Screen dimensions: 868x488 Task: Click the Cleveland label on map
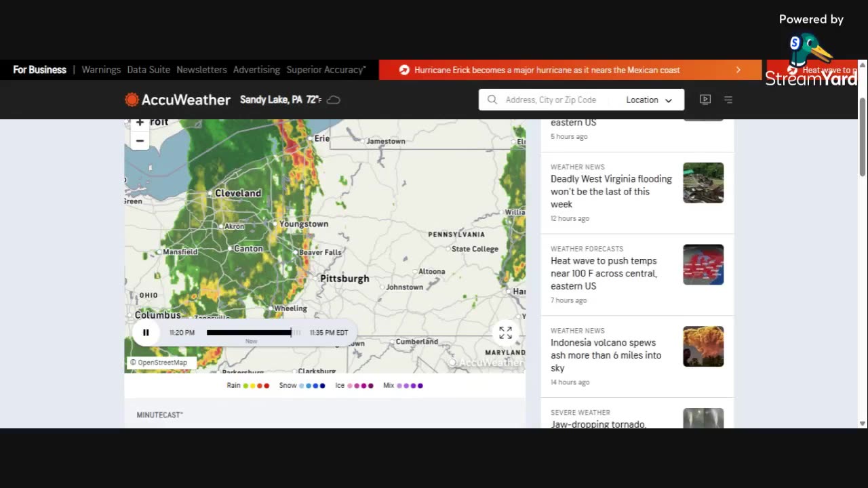point(238,193)
